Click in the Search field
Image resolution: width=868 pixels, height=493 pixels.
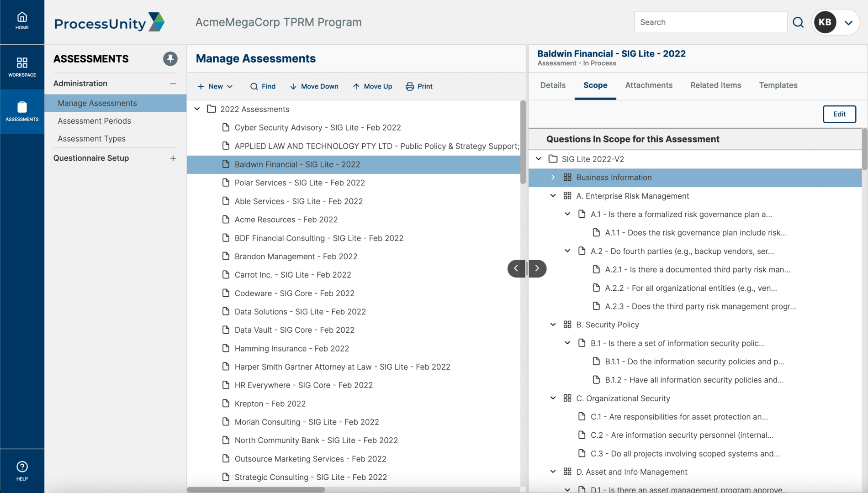pyautogui.click(x=710, y=22)
